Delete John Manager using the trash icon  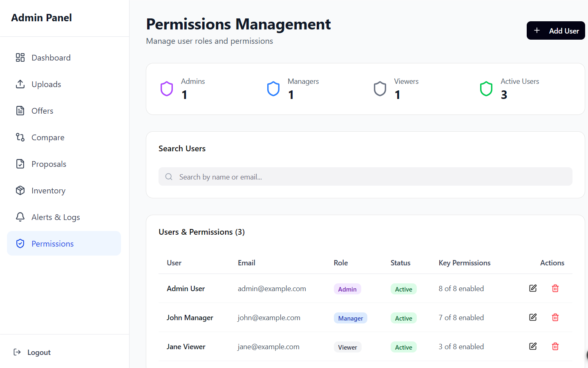click(x=555, y=317)
